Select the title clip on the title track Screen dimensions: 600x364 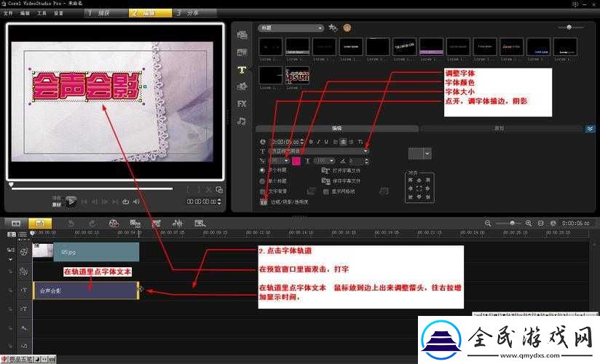pos(86,290)
